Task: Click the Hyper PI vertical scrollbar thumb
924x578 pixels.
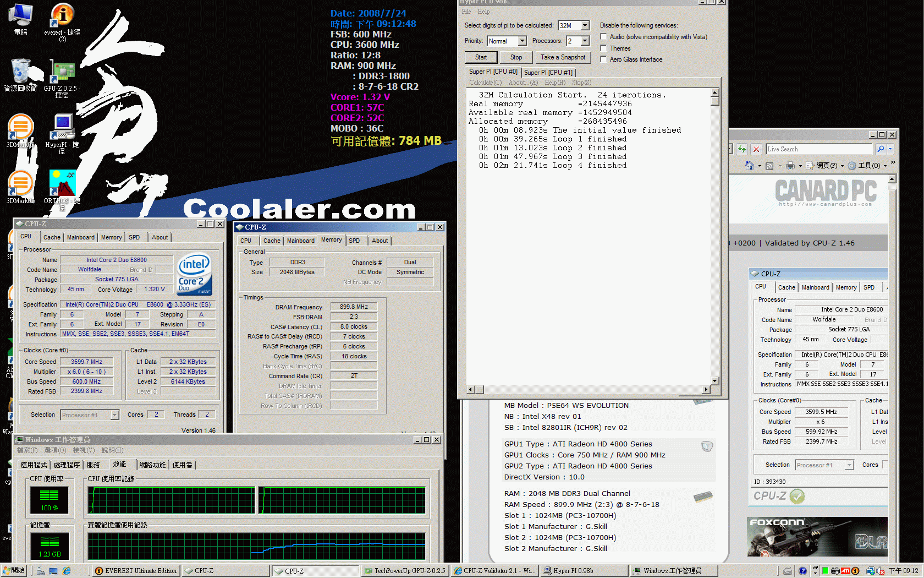Action: tap(715, 101)
